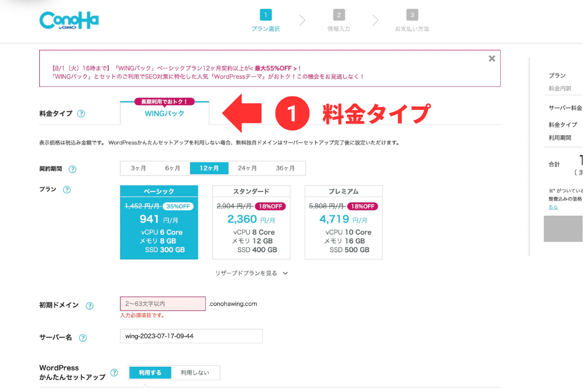Open help icon next to WordPressかんたんセットアップ
585x392 pixels.
click(115, 373)
